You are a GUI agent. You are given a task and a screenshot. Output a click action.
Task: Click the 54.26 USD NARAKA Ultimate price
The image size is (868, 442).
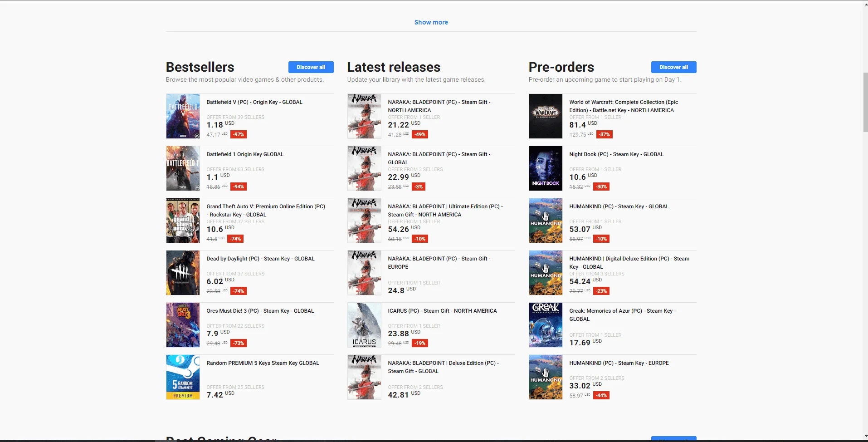[404, 229]
